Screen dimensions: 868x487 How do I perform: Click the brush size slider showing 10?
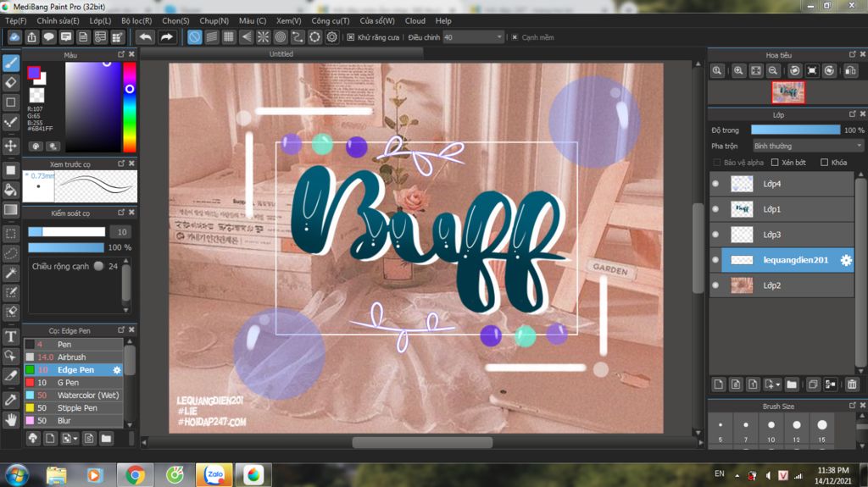(x=66, y=232)
